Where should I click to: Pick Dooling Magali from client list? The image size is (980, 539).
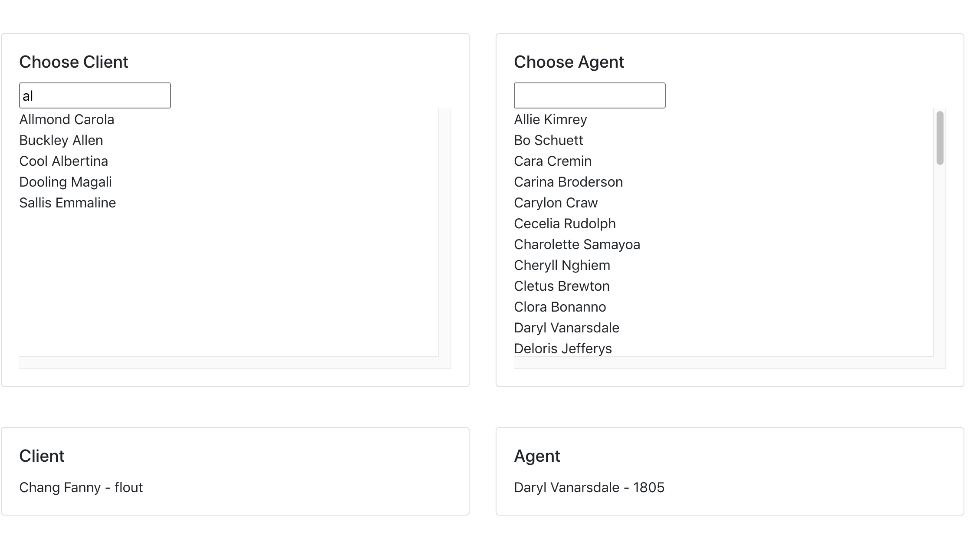click(x=66, y=182)
